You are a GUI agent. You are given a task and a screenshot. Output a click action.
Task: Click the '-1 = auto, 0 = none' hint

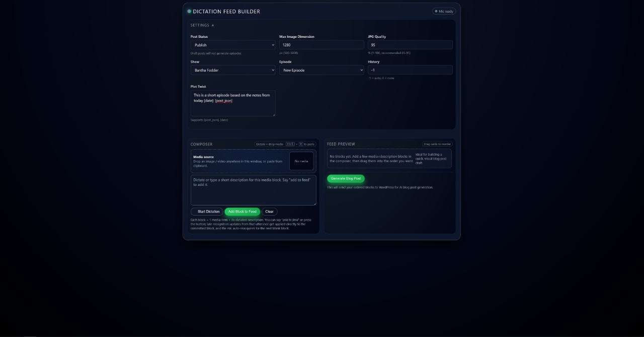coord(381,78)
